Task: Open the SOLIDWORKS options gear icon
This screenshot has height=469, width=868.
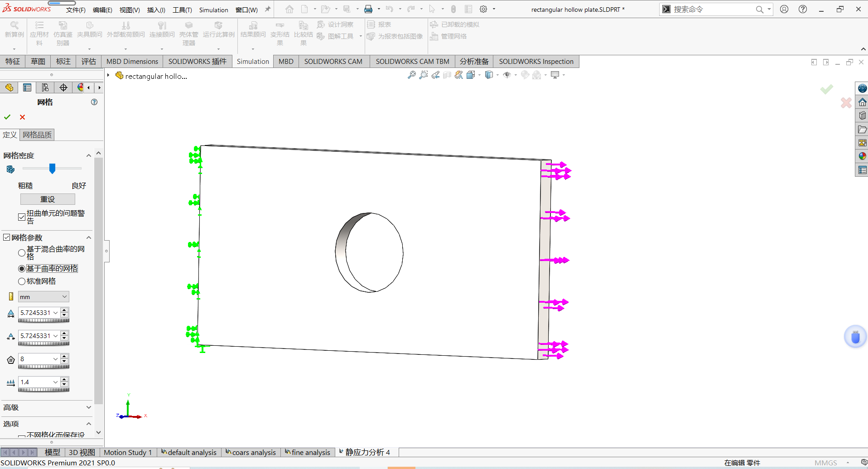Action: tap(483, 9)
